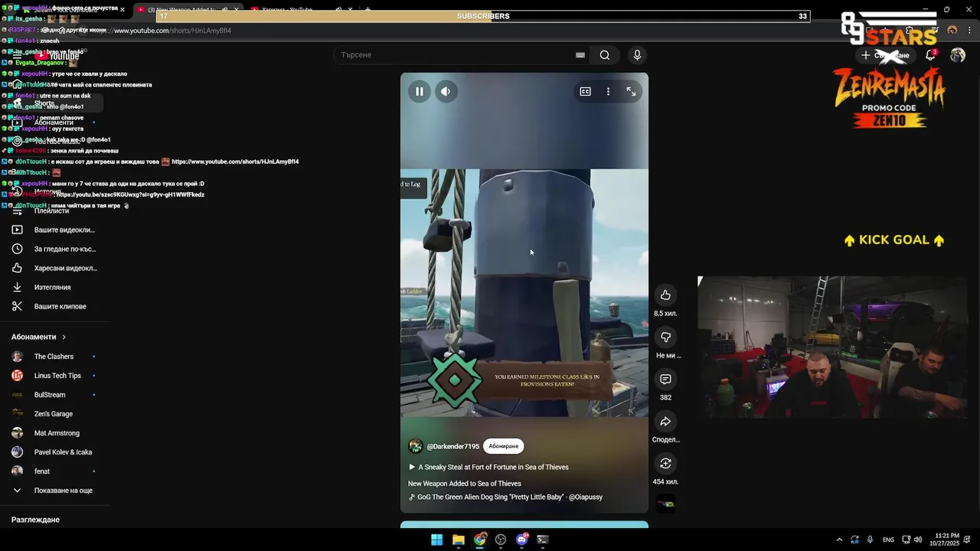Start voice search with microphone
980x551 pixels.
(x=637, y=55)
